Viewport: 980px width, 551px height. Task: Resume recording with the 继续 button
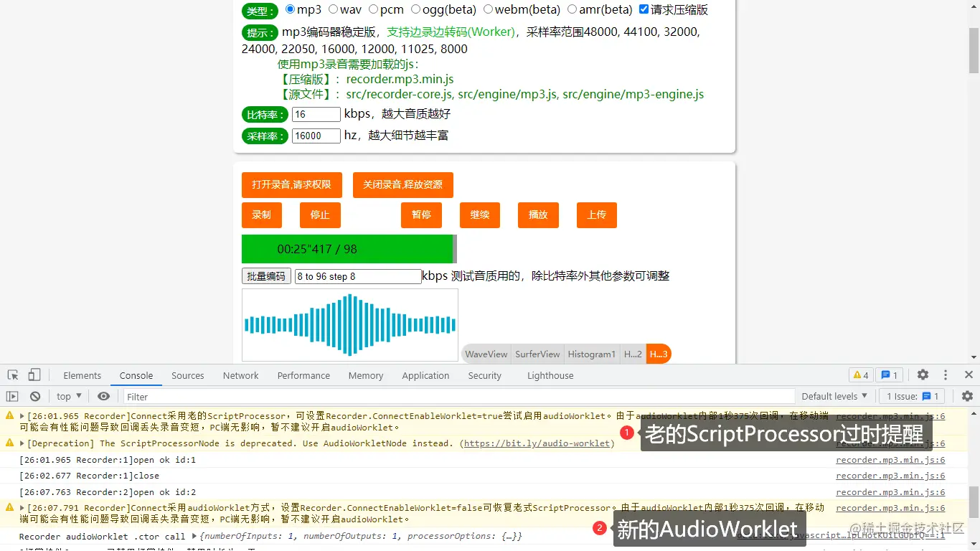tap(480, 215)
